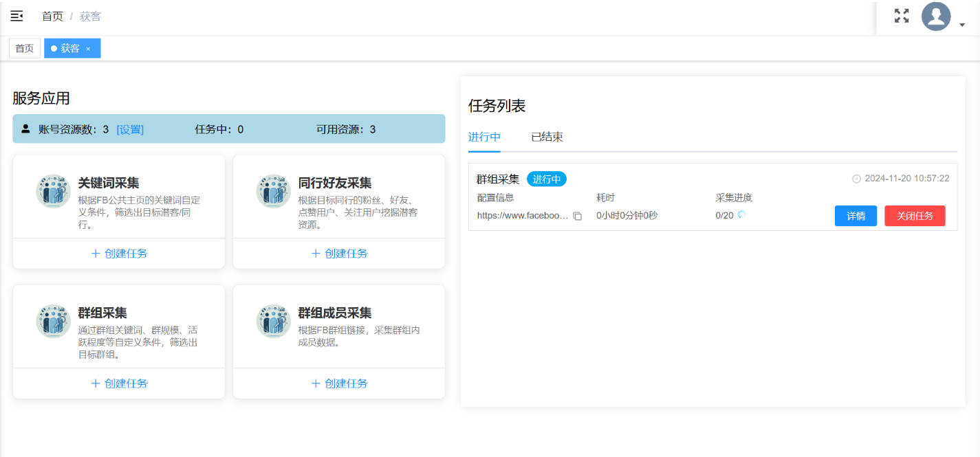Go to 首页 in the breadcrumb
The height and width of the screenshot is (457, 980).
[52, 16]
